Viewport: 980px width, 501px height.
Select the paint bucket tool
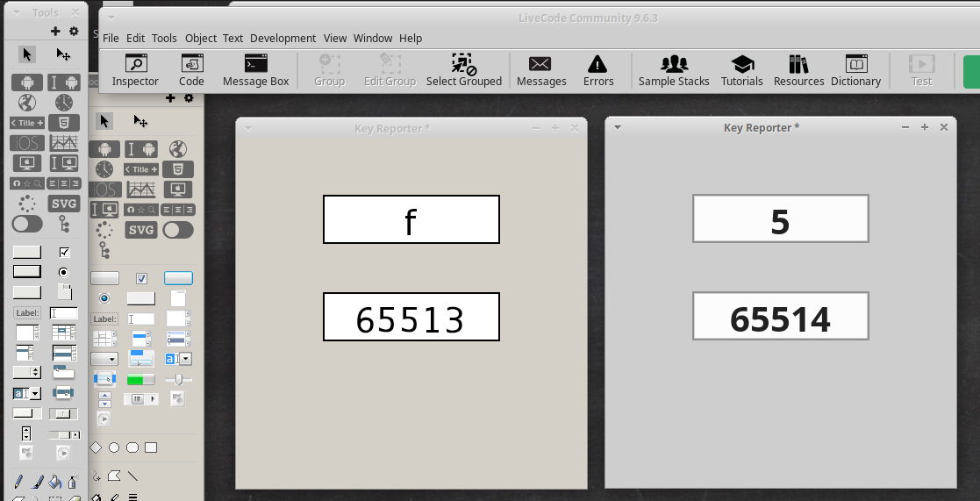pos(55,482)
